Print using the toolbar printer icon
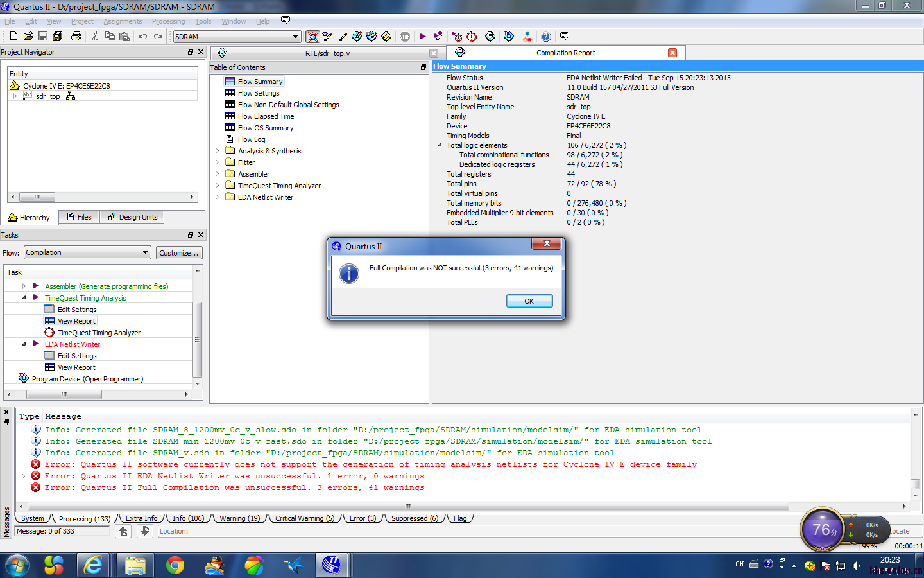 tap(76, 37)
